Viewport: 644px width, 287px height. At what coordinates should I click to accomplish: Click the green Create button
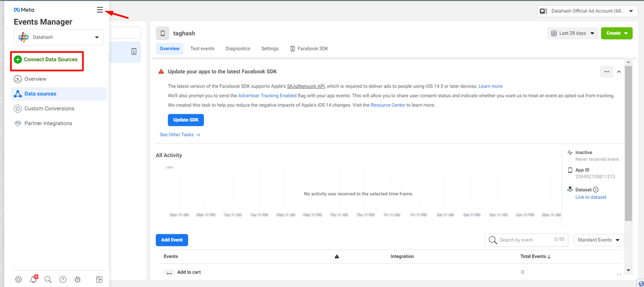[x=616, y=33]
